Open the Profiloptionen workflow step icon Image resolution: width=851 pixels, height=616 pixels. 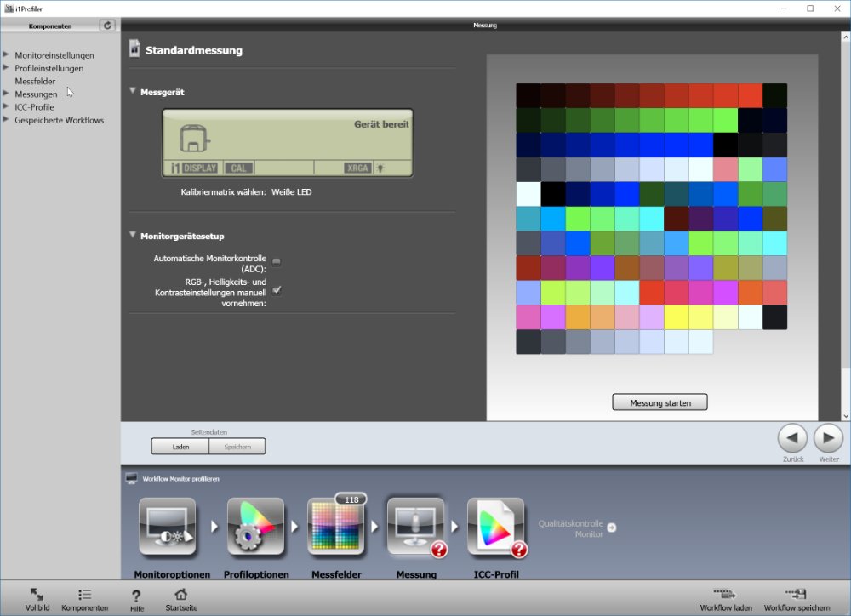click(255, 528)
